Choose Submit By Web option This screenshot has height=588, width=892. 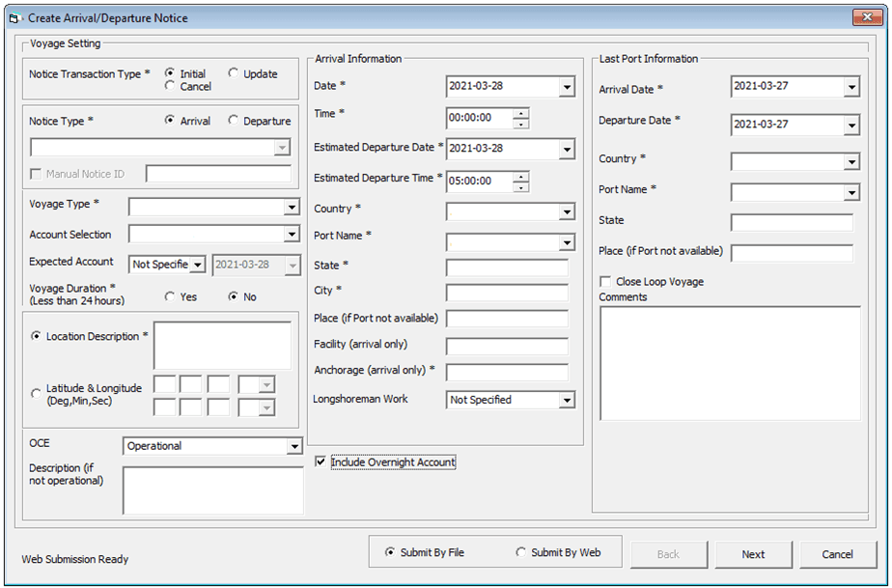tap(521, 551)
